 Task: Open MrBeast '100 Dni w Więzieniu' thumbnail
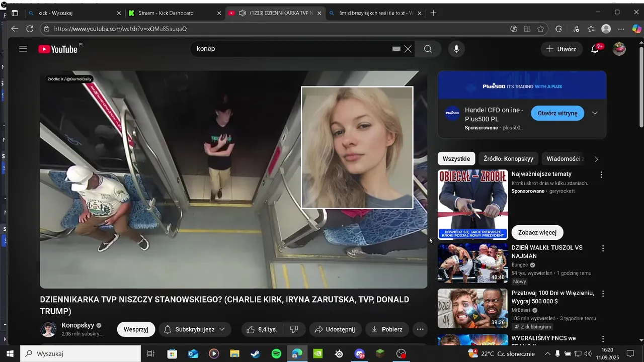click(473, 308)
